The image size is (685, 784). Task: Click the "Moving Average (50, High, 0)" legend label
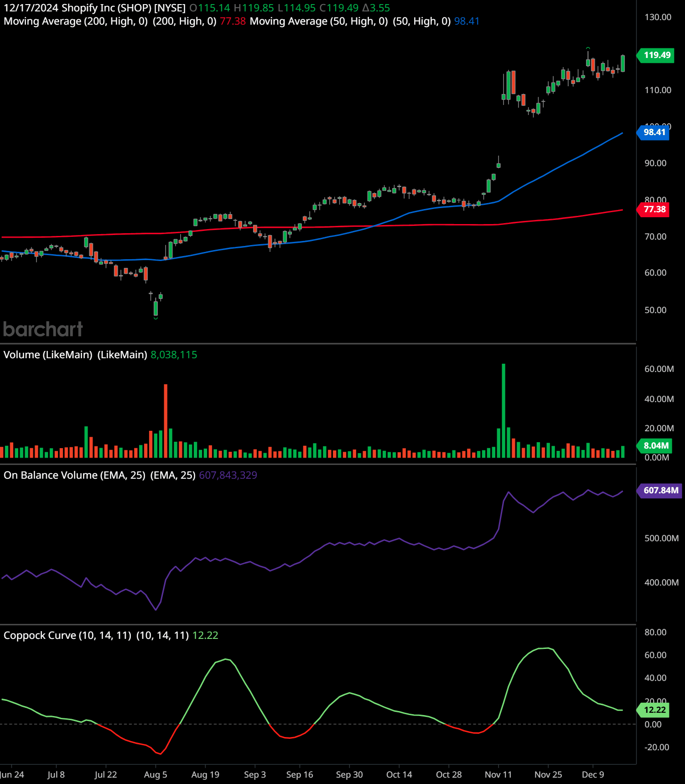point(319,21)
